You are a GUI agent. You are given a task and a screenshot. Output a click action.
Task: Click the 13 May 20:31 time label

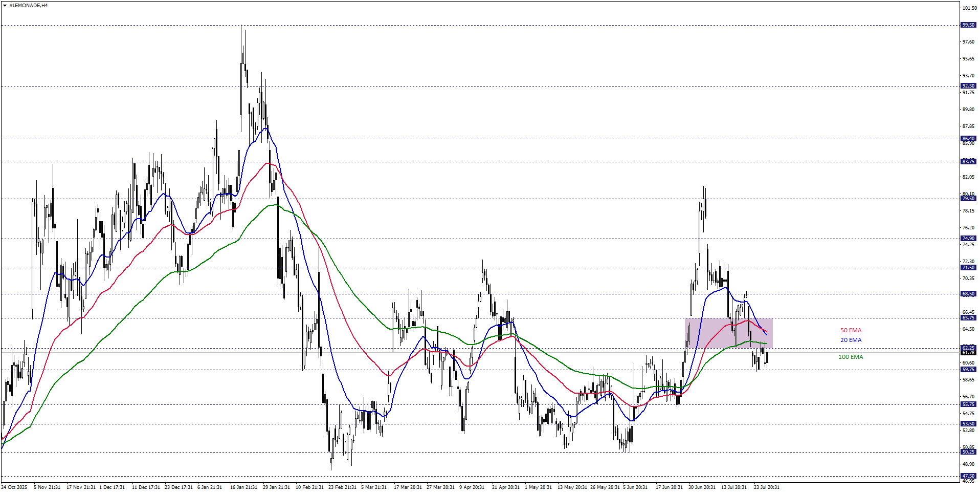[572, 487]
